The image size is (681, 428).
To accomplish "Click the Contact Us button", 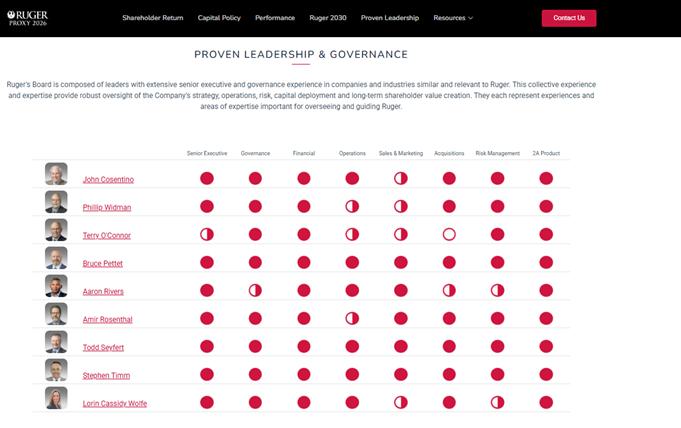I will tap(569, 18).
